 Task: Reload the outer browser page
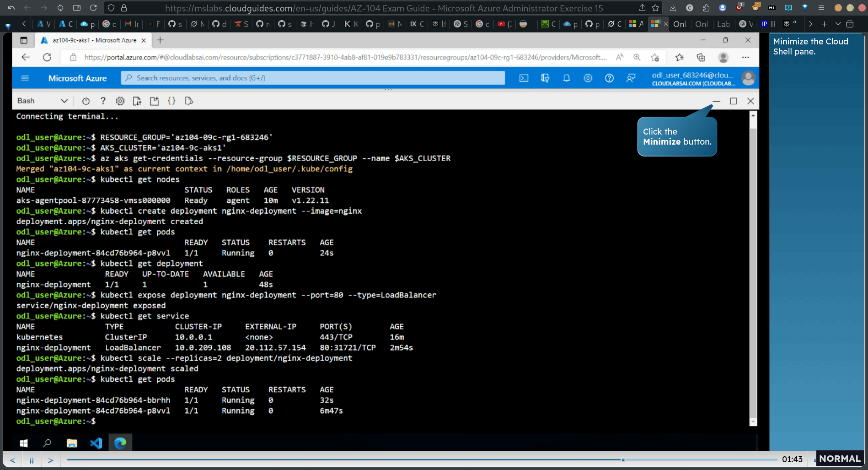point(93,8)
